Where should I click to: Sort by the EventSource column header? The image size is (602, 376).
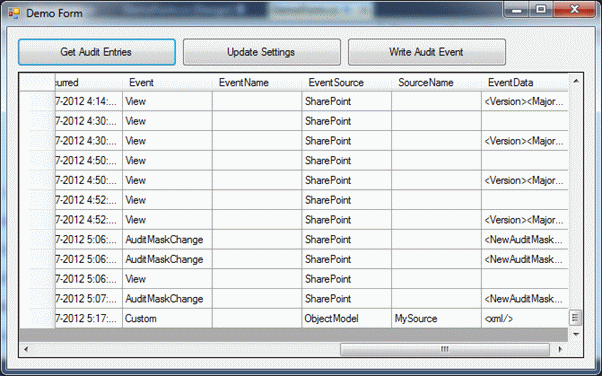coord(347,82)
